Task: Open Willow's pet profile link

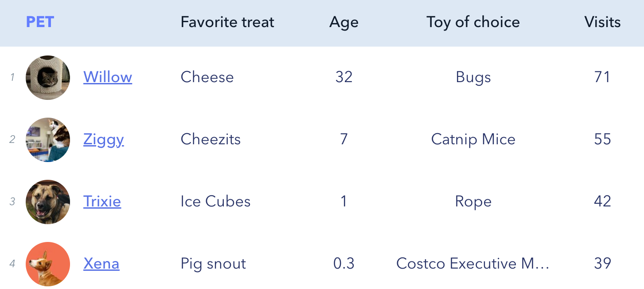Action: 108,77
